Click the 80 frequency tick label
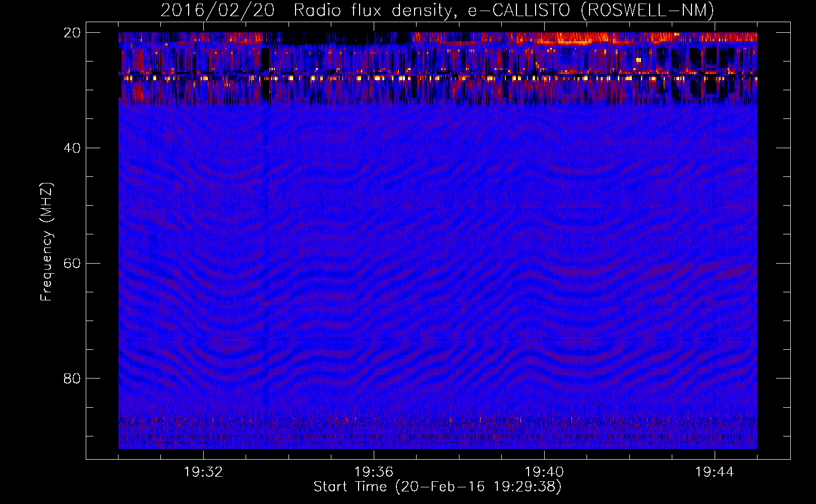This screenshot has height=504, width=816. (x=72, y=379)
